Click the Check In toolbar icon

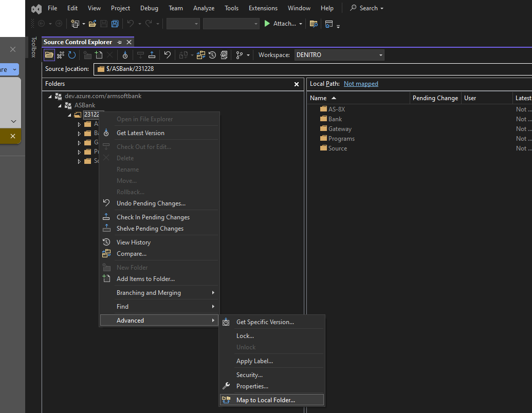coord(151,55)
